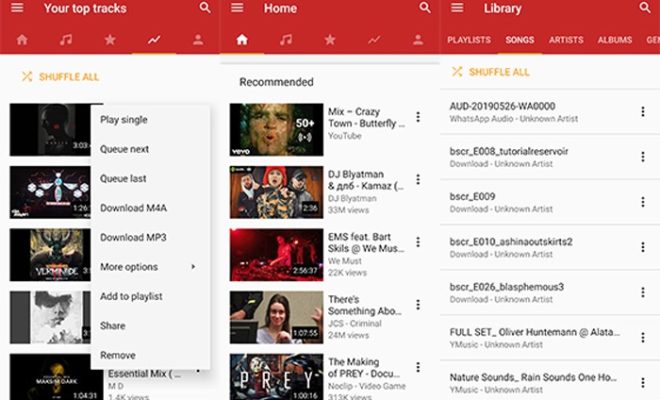Screen dimensions: 660x400
Task: Open hamburger menu on Home screen
Action: point(237,8)
